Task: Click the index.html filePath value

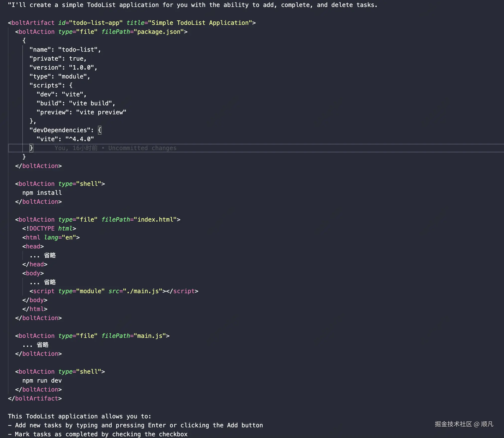Action: tap(155, 220)
